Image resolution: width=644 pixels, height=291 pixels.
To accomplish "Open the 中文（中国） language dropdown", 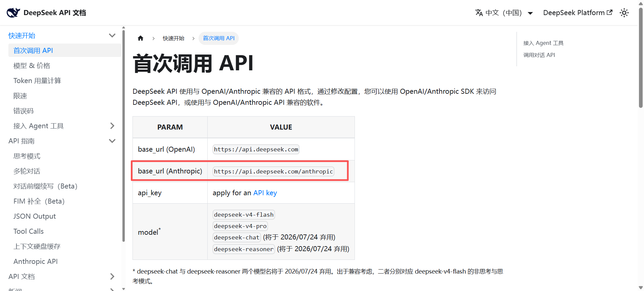I will pyautogui.click(x=504, y=13).
